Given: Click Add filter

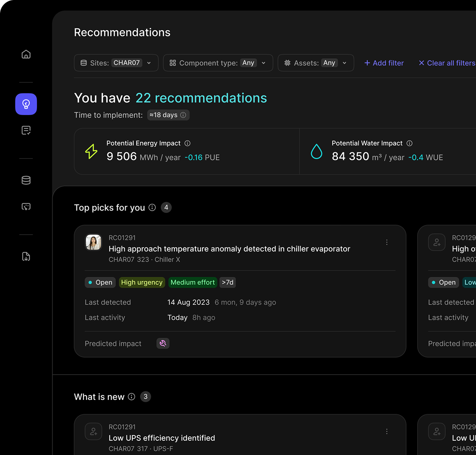Looking at the screenshot, I should tap(384, 63).
